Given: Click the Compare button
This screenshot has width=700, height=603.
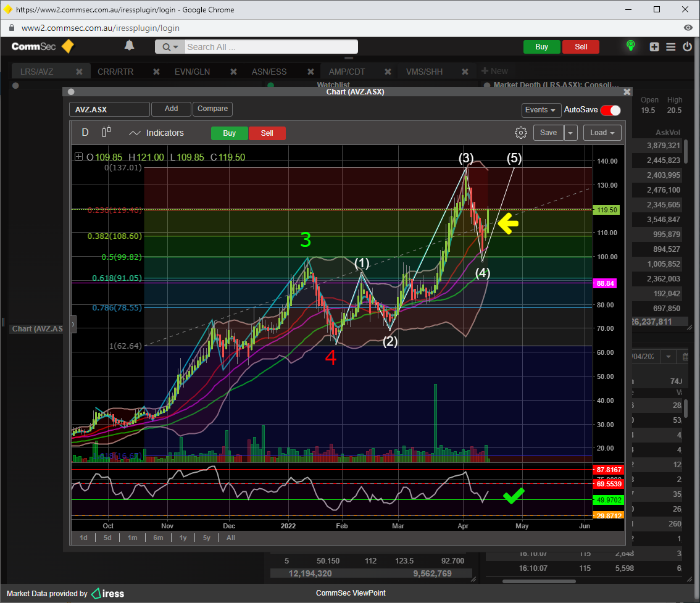Looking at the screenshot, I should point(212,109).
